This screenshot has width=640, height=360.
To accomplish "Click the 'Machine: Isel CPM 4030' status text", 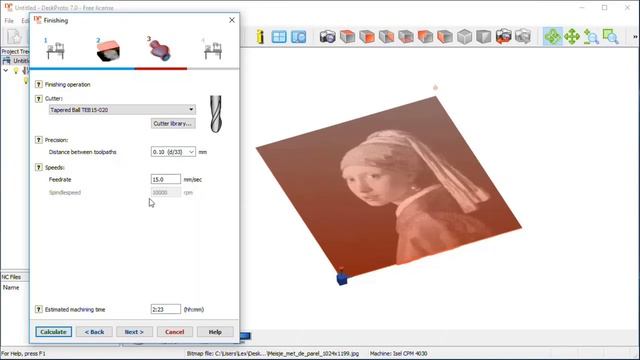I will [398, 353].
